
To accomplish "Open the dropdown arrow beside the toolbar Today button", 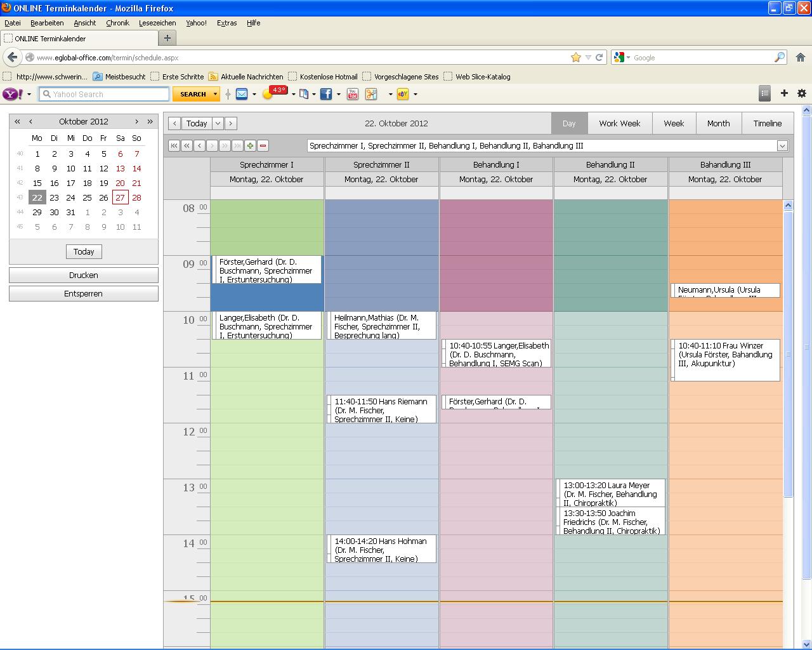I will tap(218, 124).
